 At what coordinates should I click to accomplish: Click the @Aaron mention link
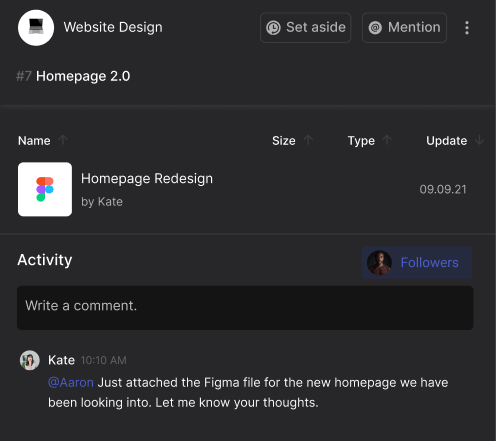click(x=71, y=382)
